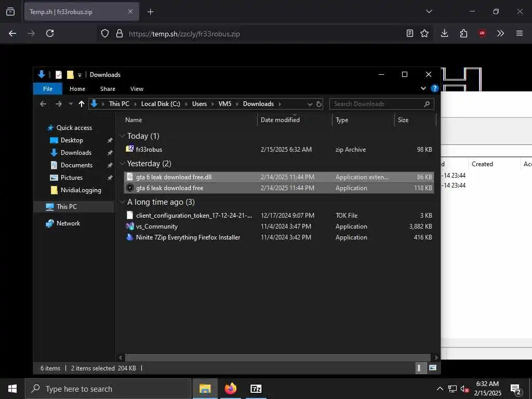Open new Firefox tab with plus
The width and height of the screenshot is (532, 399).
coord(150,12)
